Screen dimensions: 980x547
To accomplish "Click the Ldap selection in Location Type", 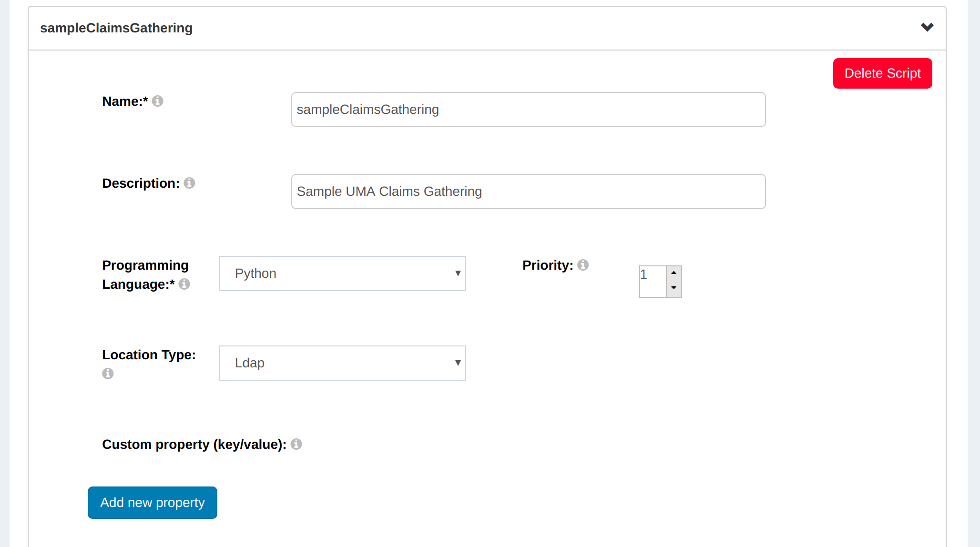I will click(334, 363).
